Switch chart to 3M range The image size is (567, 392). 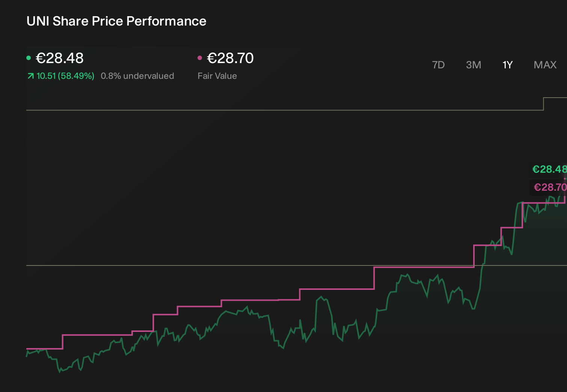click(474, 65)
